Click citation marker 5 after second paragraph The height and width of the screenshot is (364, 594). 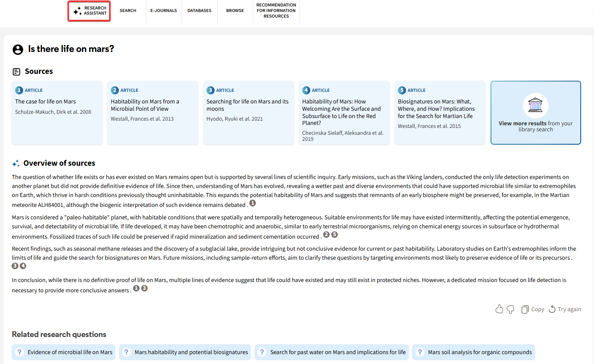[x=334, y=235]
